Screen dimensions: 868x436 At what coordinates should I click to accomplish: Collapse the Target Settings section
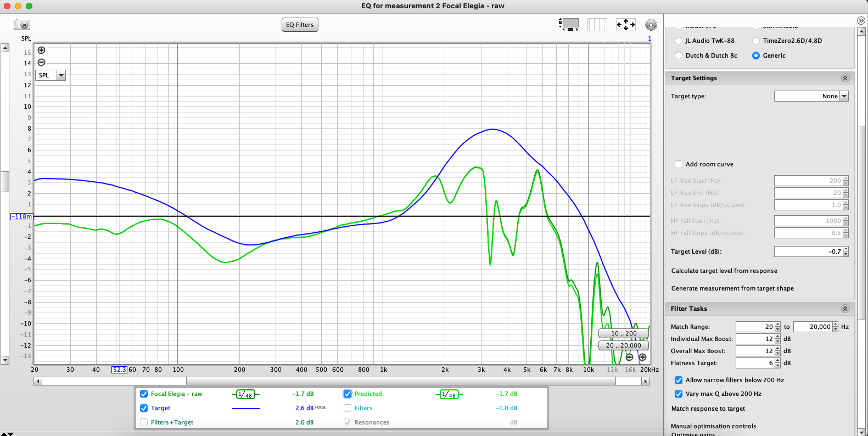pyautogui.click(x=845, y=78)
